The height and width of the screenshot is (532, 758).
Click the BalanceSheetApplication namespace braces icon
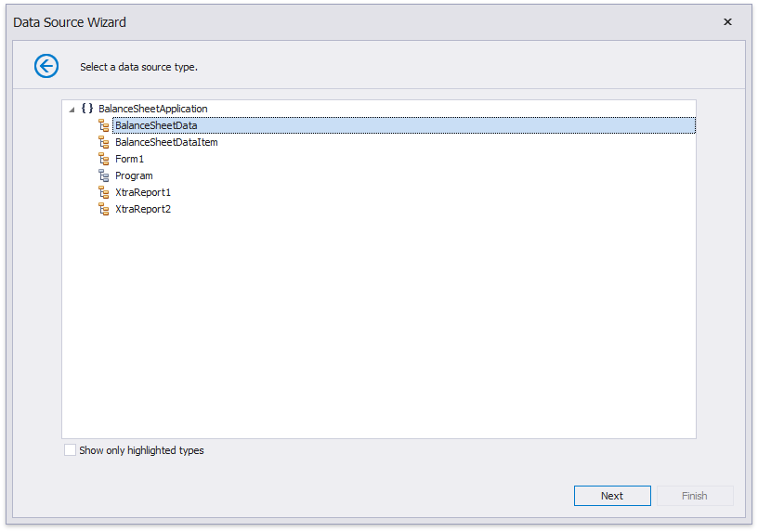click(x=87, y=109)
